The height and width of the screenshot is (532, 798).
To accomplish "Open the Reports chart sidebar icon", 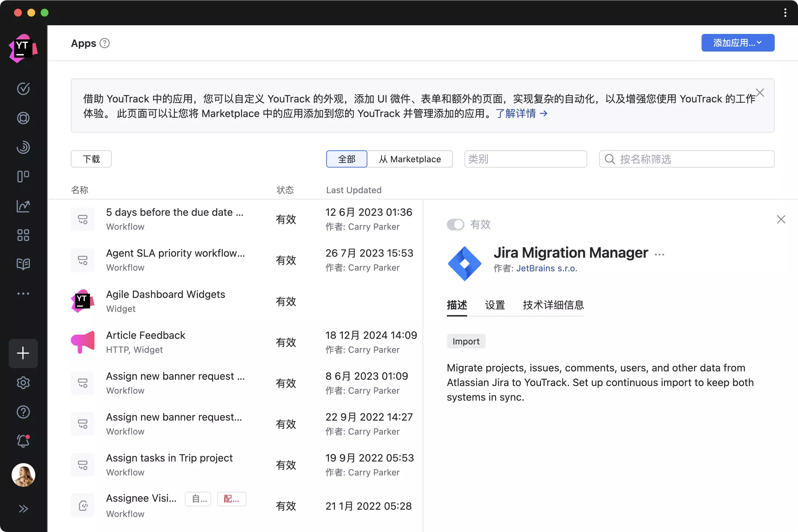I will tap(23, 206).
